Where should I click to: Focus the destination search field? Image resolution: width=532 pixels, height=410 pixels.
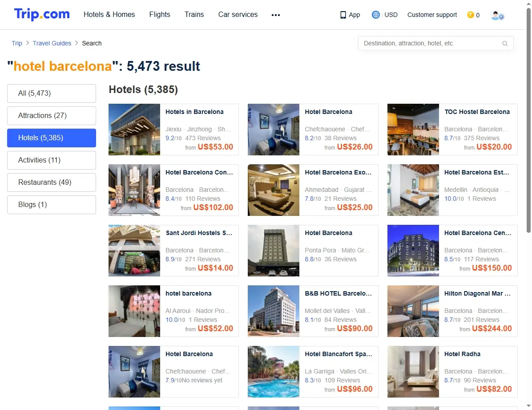(x=435, y=44)
